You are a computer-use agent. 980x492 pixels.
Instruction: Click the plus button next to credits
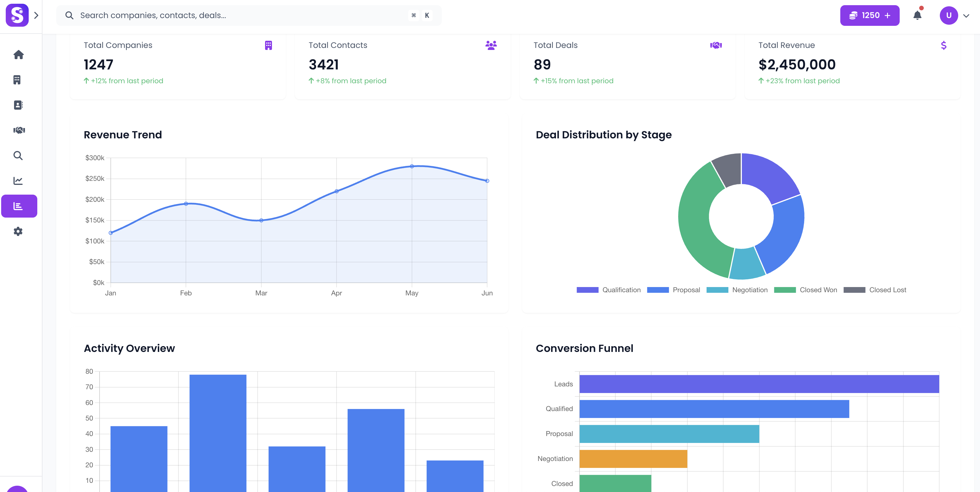[x=888, y=15]
